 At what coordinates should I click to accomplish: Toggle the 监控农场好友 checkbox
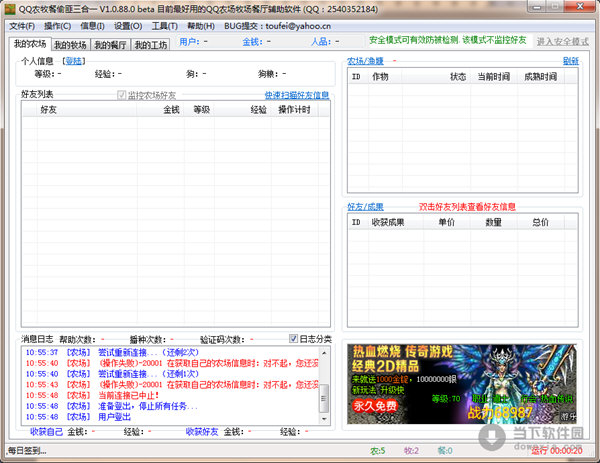(x=122, y=95)
